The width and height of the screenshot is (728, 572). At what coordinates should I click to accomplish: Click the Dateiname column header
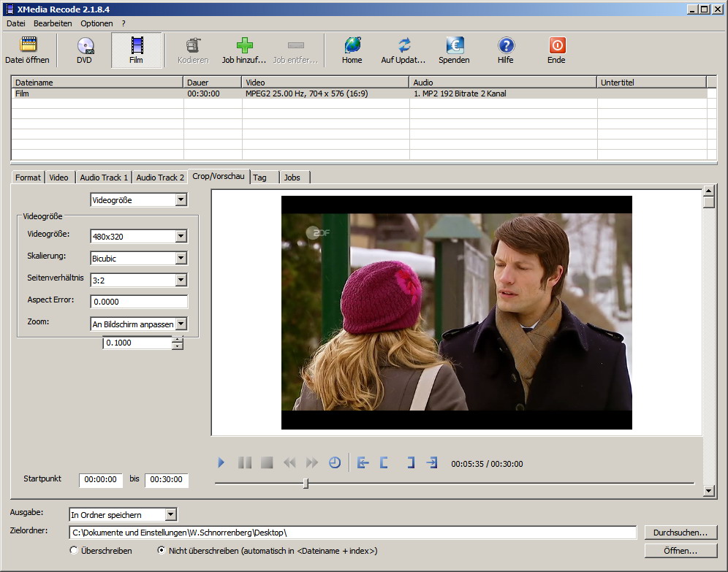[x=97, y=82]
